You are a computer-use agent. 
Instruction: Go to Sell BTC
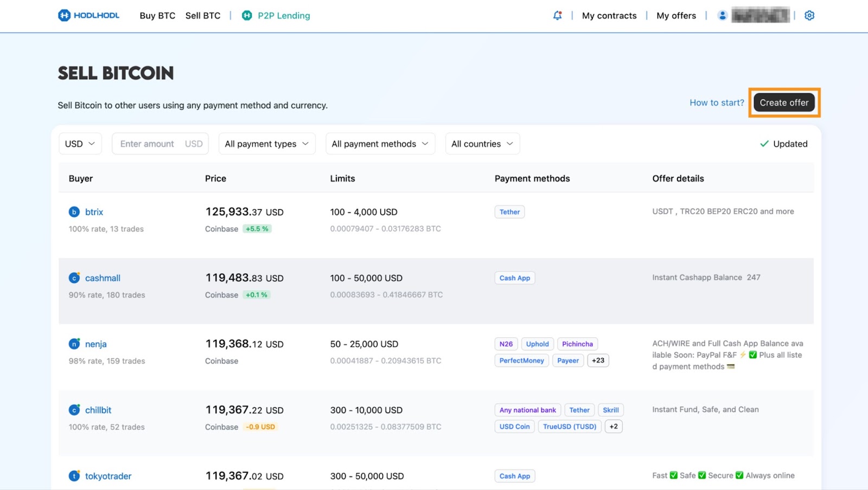[203, 16]
